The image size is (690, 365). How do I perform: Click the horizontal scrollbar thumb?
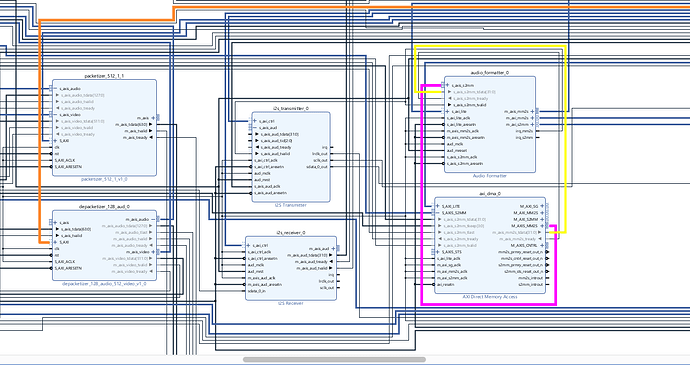334,360
